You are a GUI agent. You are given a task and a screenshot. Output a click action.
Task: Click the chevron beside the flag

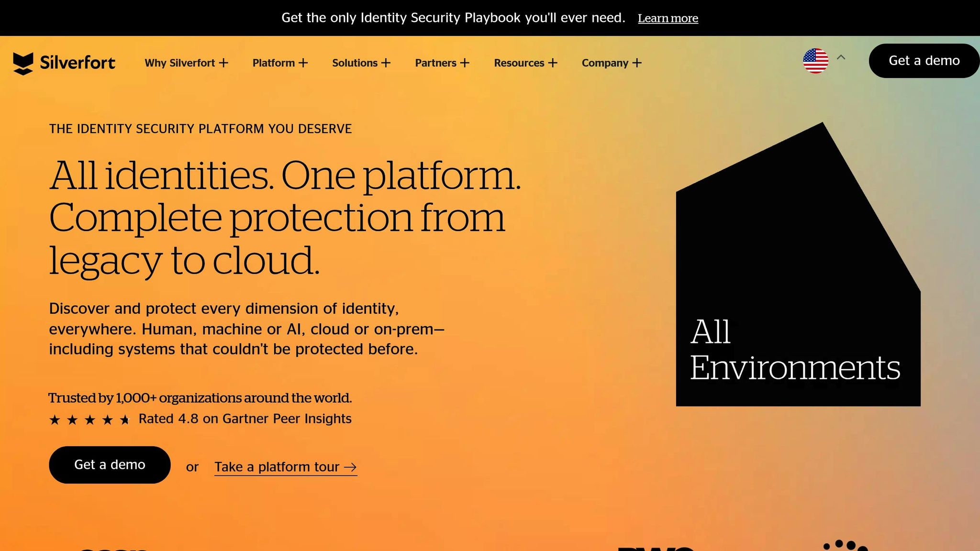point(841,57)
